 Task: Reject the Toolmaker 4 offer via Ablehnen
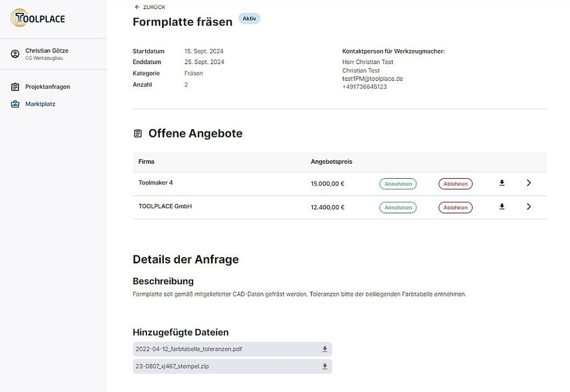click(455, 184)
